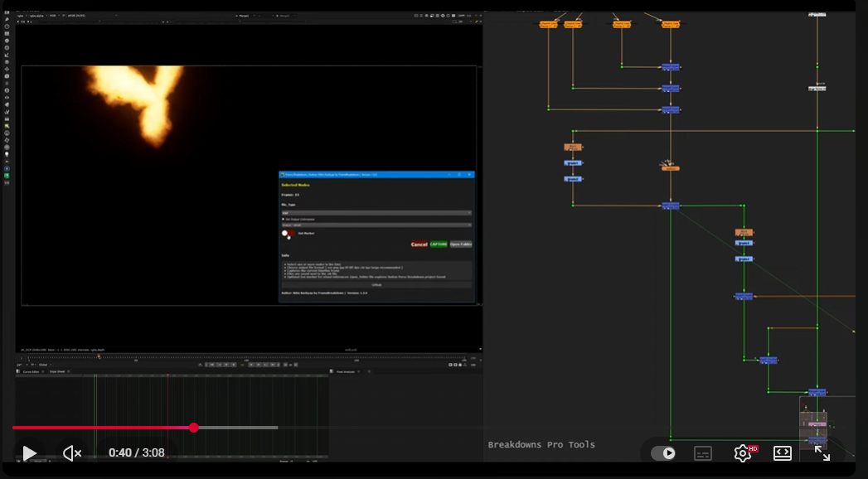Select the Curve Editor tab
The image size is (868, 479).
click(x=31, y=371)
